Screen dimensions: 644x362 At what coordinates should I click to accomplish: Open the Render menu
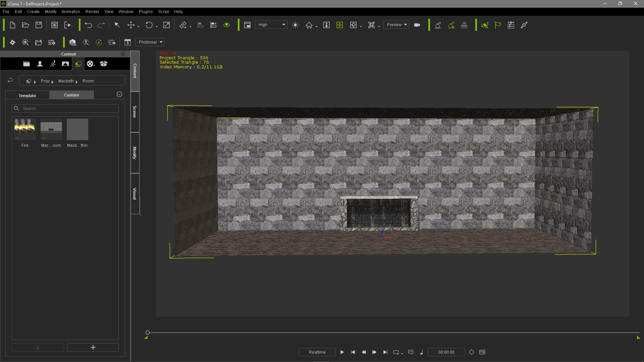pyautogui.click(x=92, y=12)
